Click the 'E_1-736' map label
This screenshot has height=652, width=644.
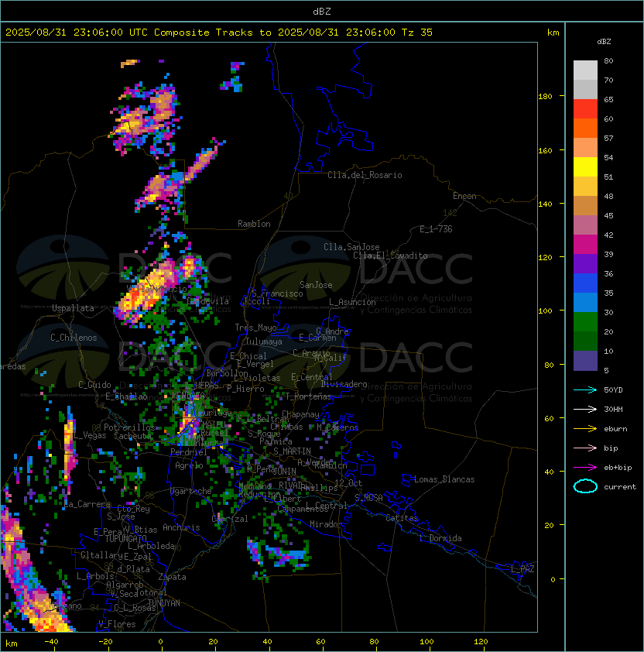click(436, 229)
